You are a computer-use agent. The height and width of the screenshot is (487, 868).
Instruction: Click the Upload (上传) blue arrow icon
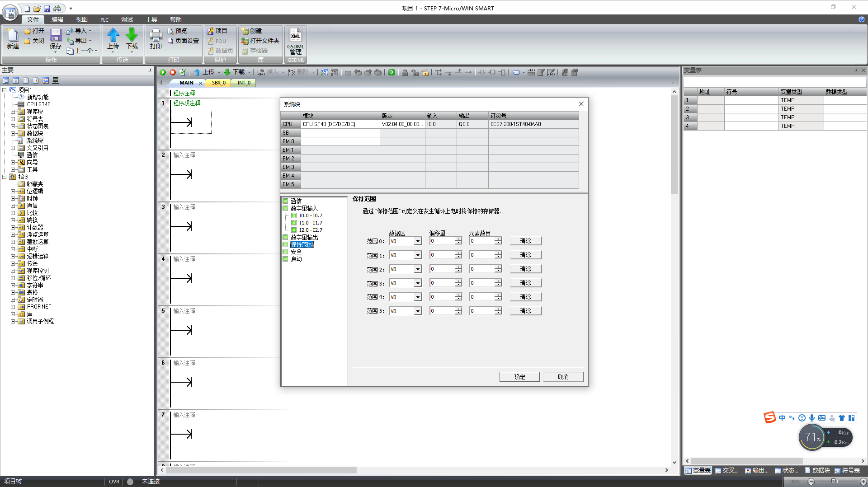coord(113,36)
